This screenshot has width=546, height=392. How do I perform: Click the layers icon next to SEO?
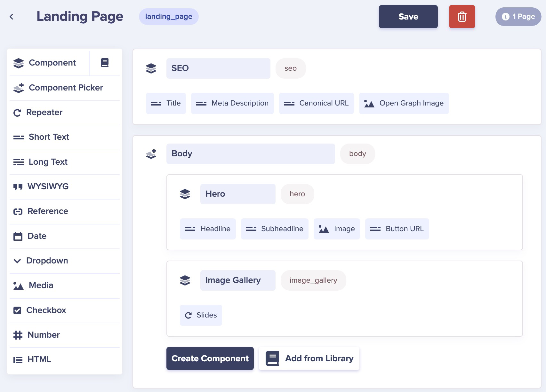(151, 68)
